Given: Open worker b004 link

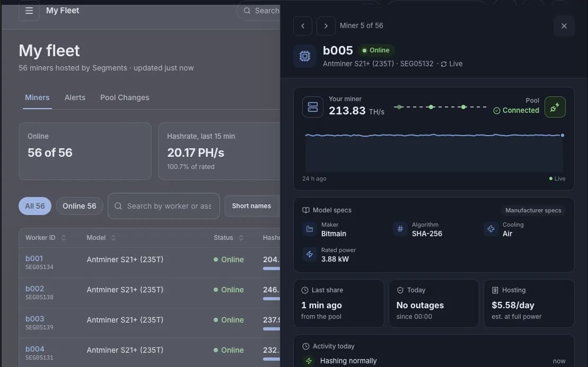Looking at the screenshot, I should click(35, 349).
